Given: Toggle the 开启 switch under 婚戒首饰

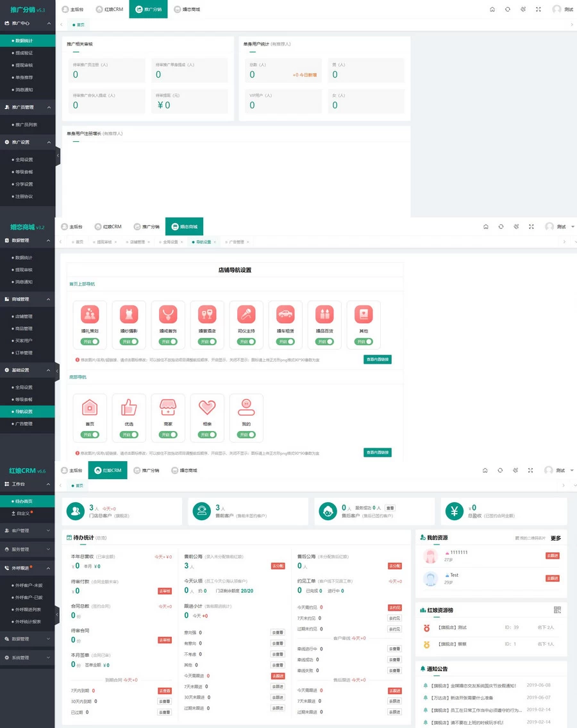Looking at the screenshot, I should [x=168, y=342].
